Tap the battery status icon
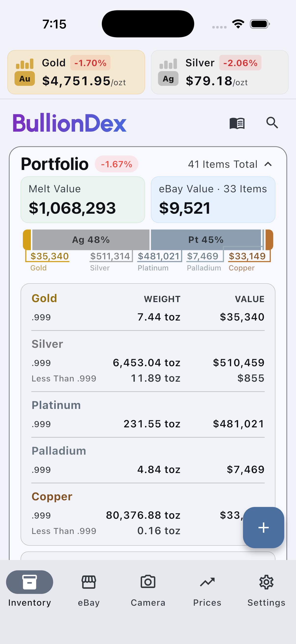The height and width of the screenshot is (644, 296). (x=260, y=24)
